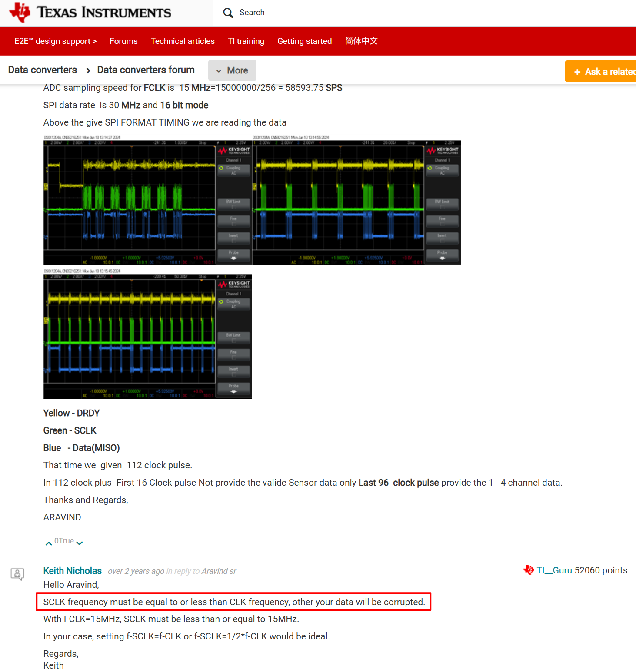
Task: Click the search magnifier icon
Action: pos(228,13)
